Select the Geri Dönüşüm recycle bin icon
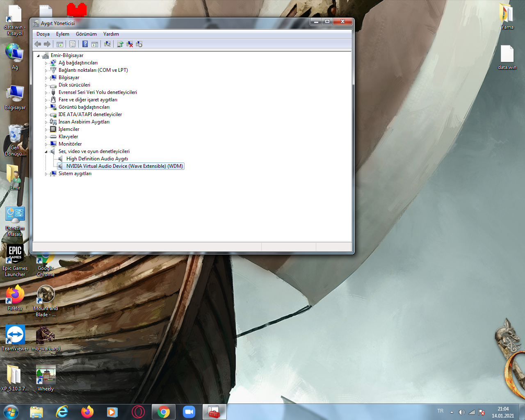525x420 pixels. pos(15,140)
